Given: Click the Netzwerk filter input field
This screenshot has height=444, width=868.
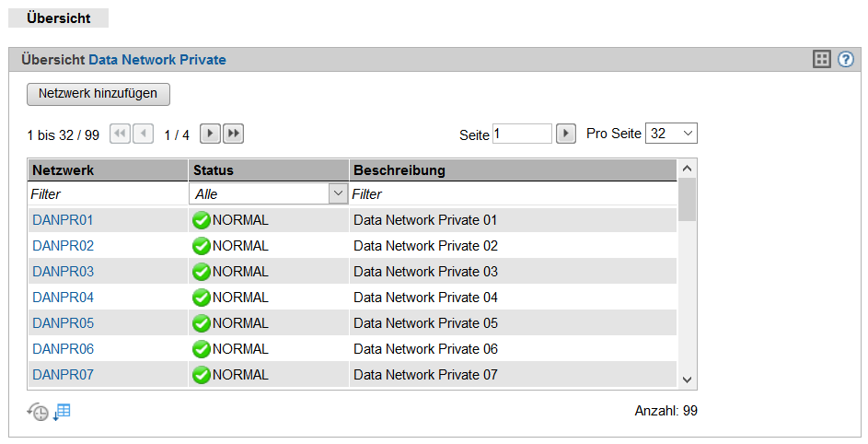Looking at the screenshot, I should coord(108,194).
